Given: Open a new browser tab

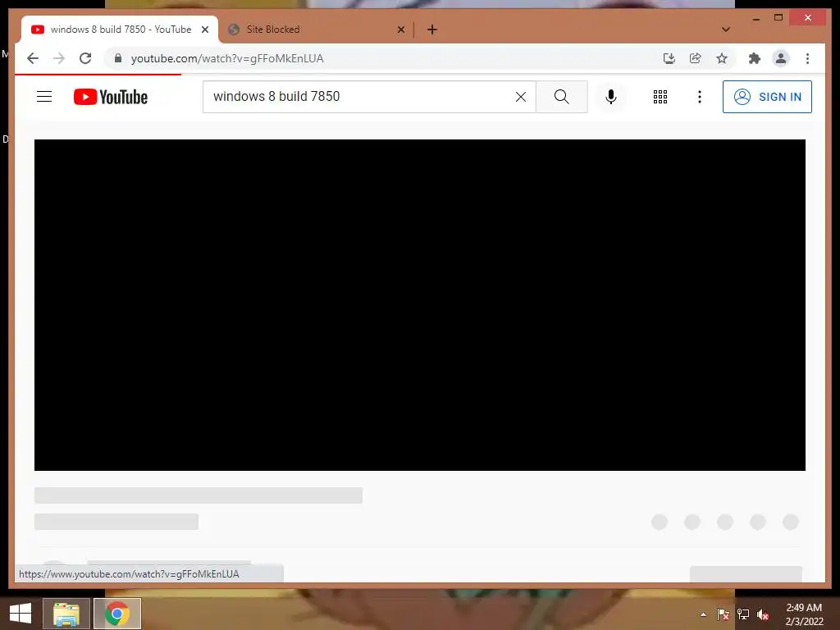Looking at the screenshot, I should pos(432,30).
